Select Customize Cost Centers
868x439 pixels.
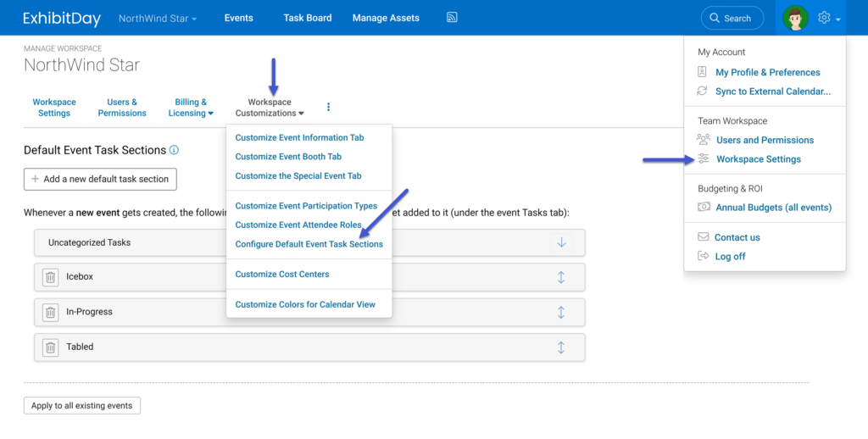tap(282, 274)
